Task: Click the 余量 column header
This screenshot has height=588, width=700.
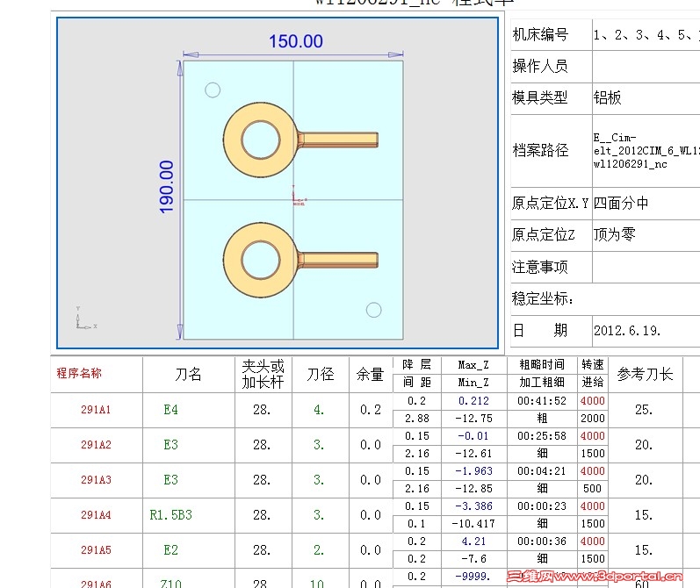Action: coord(370,374)
